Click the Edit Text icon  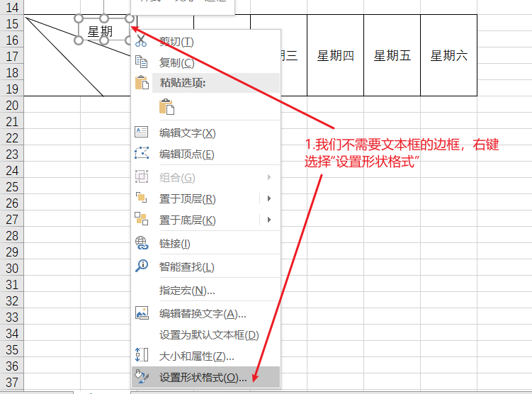(141, 132)
